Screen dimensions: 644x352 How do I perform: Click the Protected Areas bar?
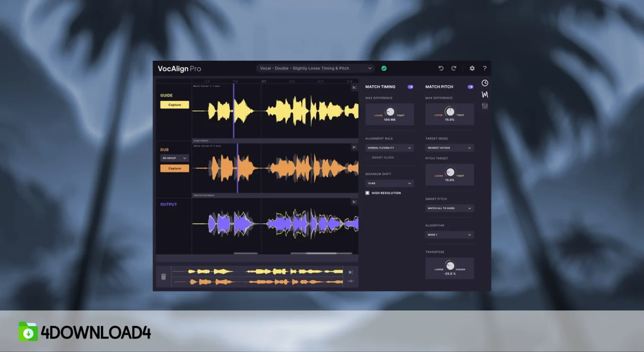(x=275, y=195)
